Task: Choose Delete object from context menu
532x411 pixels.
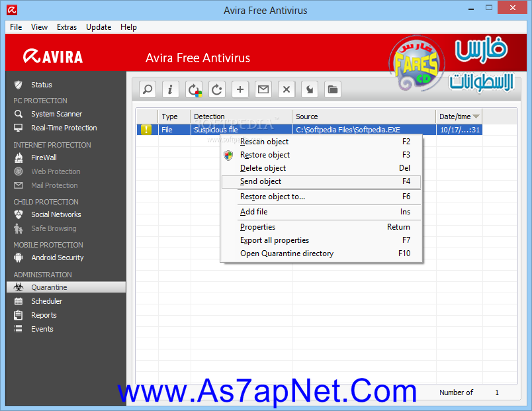Action: 322,168
